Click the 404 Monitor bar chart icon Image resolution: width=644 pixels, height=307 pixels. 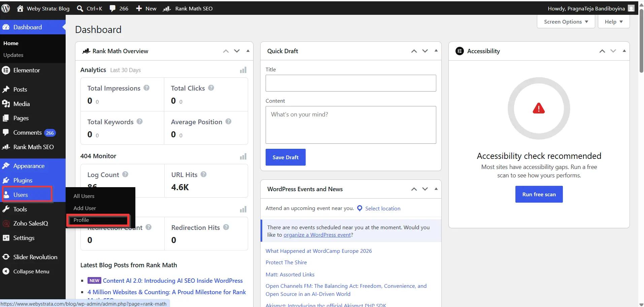point(243,157)
